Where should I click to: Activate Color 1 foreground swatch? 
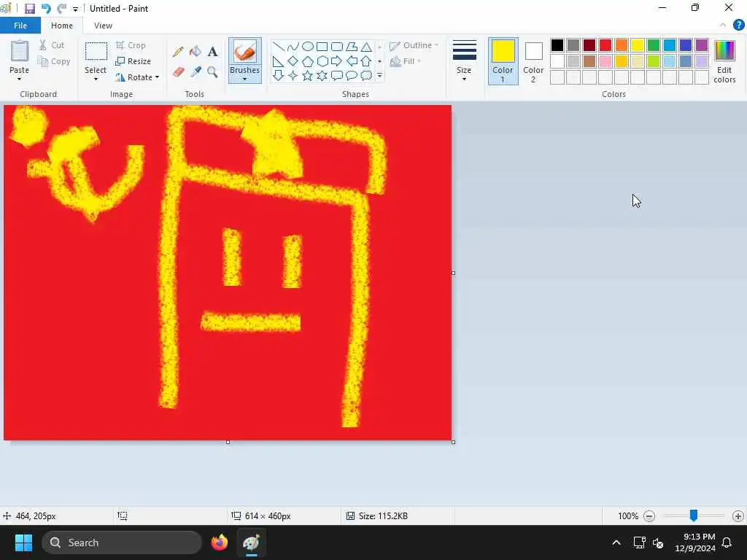pyautogui.click(x=503, y=61)
